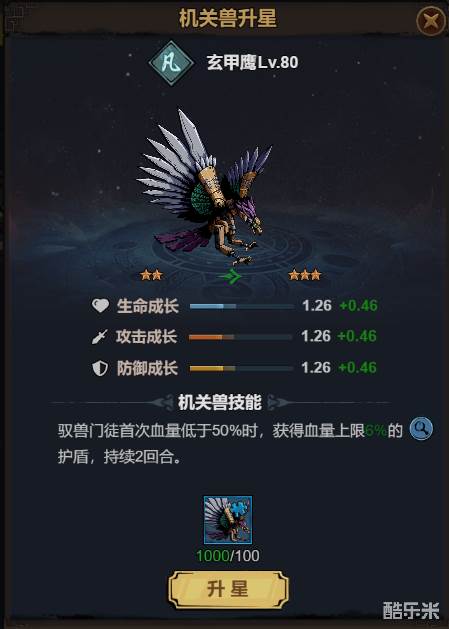Close the 机关兽升星 dialog

click(x=430, y=20)
